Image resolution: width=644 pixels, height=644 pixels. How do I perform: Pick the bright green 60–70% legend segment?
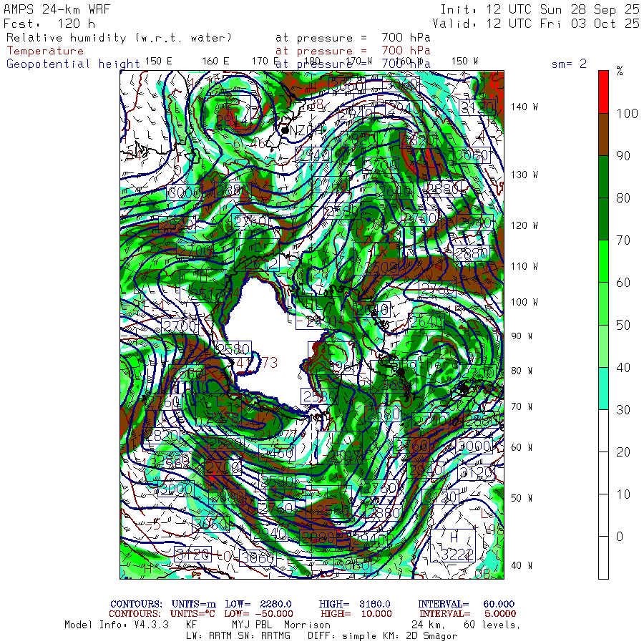tap(603, 262)
